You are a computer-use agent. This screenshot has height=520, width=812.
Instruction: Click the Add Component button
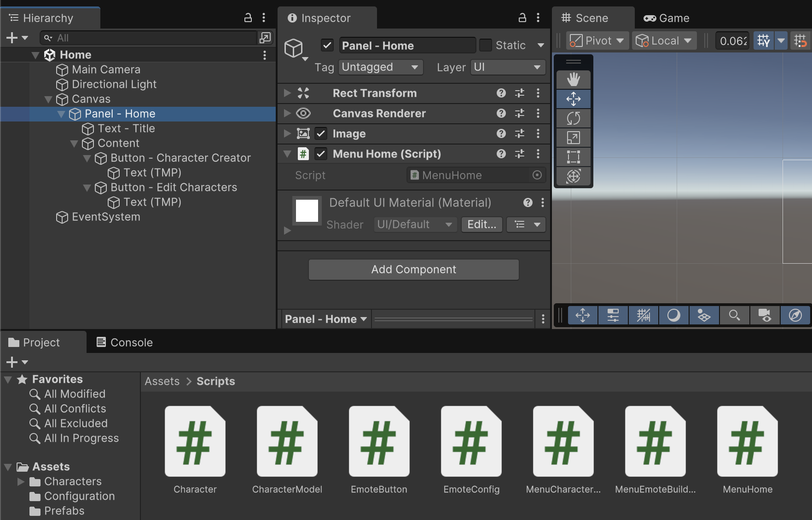point(413,270)
